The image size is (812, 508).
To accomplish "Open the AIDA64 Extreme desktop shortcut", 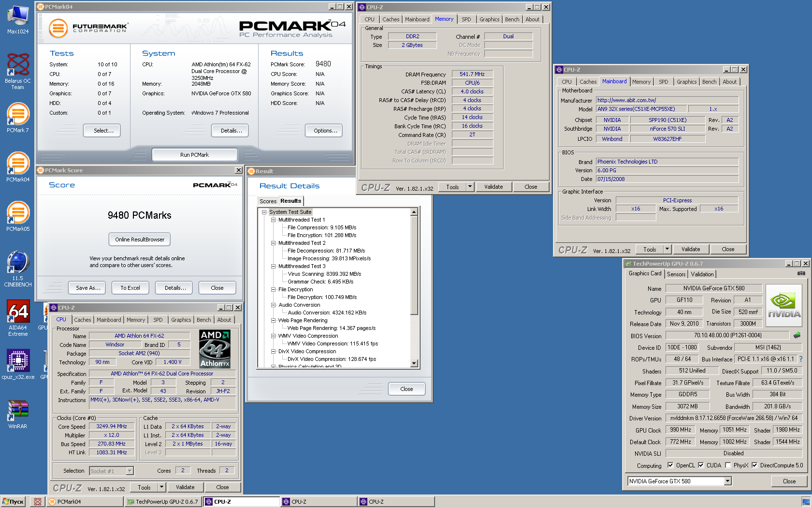I will pos(18,318).
